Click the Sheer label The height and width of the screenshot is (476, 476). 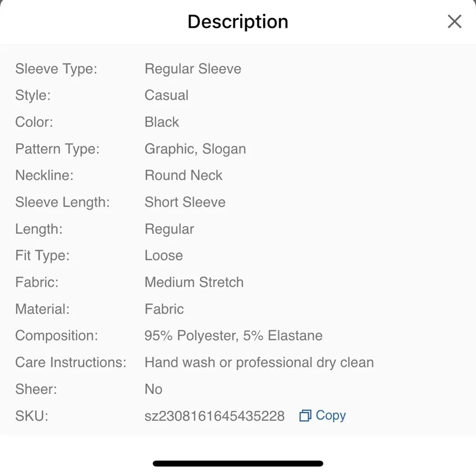coord(36,389)
